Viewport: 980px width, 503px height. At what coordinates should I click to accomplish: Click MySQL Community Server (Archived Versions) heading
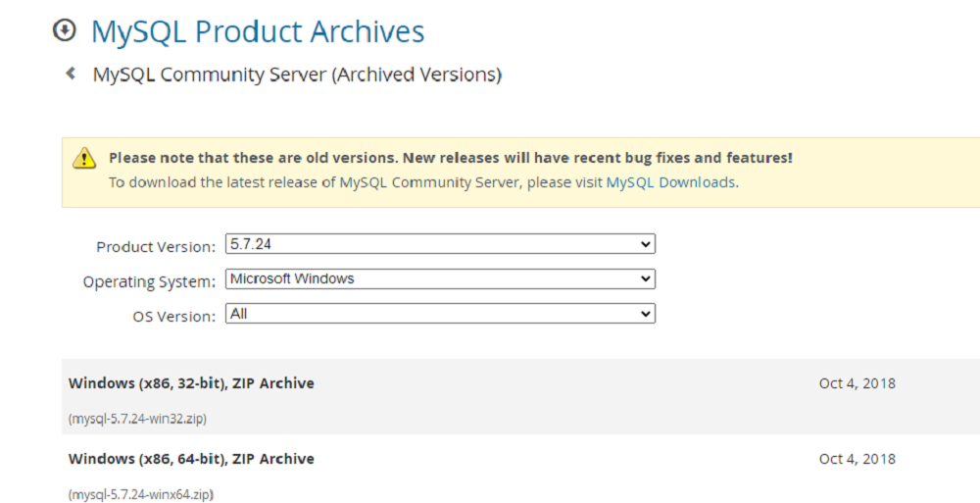click(x=297, y=75)
